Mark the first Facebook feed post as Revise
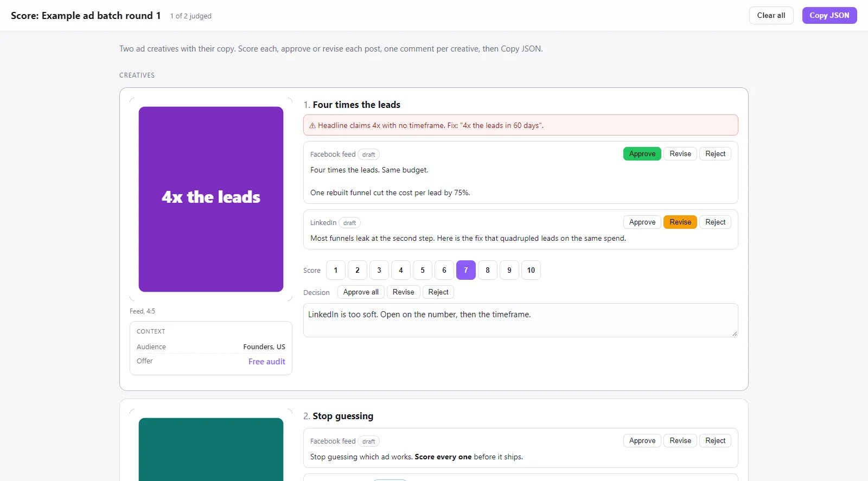 [x=680, y=154]
